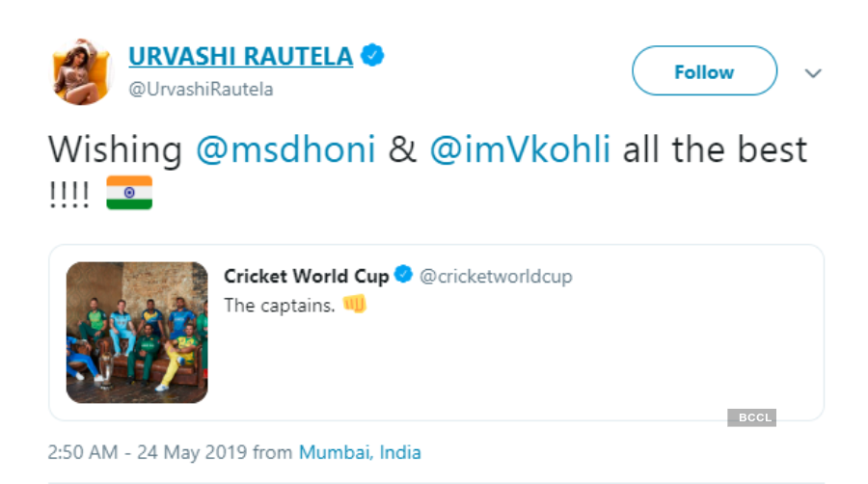Open the 2:50 AM - 24 May 2019 timestamp
The height and width of the screenshot is (484, 868).
(x=148, y=451)
